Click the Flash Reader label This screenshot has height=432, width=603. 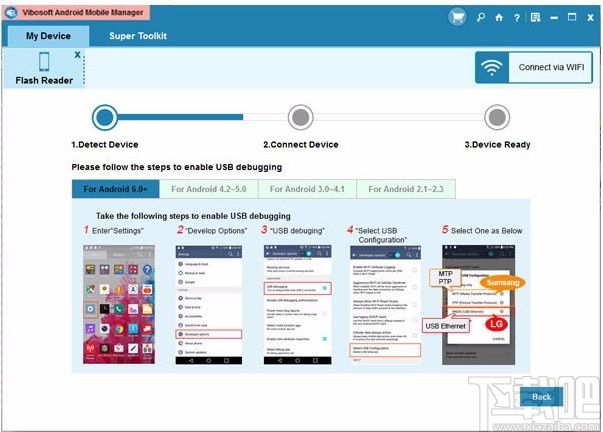pyautogui.click(x=44, y=80)
